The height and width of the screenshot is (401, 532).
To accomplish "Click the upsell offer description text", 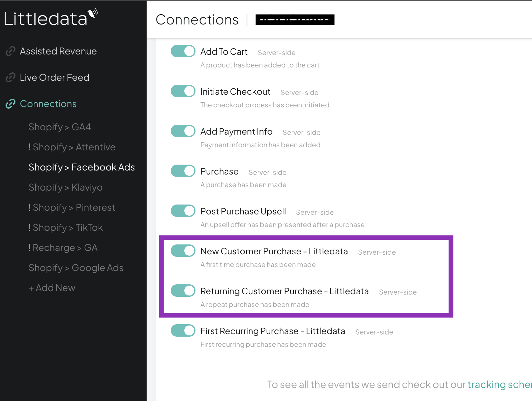I will [x=282, y=225].
